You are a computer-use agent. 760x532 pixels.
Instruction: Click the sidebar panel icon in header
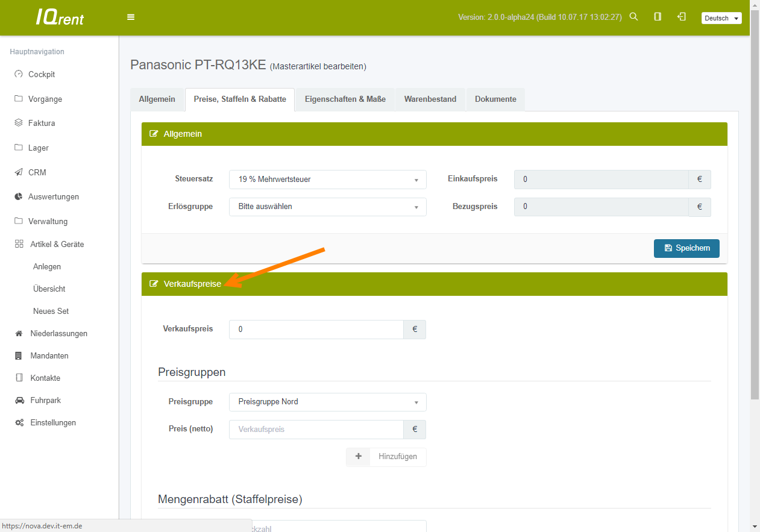658,17
